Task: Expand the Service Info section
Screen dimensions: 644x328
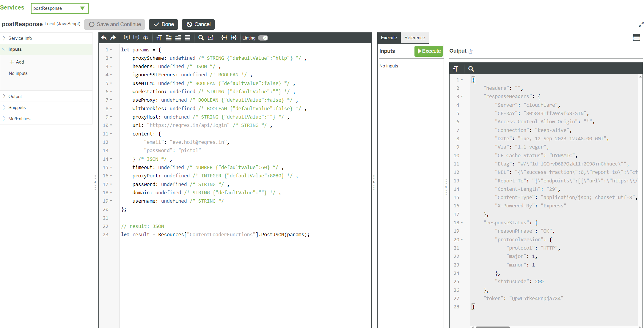Action: (20, 38)
